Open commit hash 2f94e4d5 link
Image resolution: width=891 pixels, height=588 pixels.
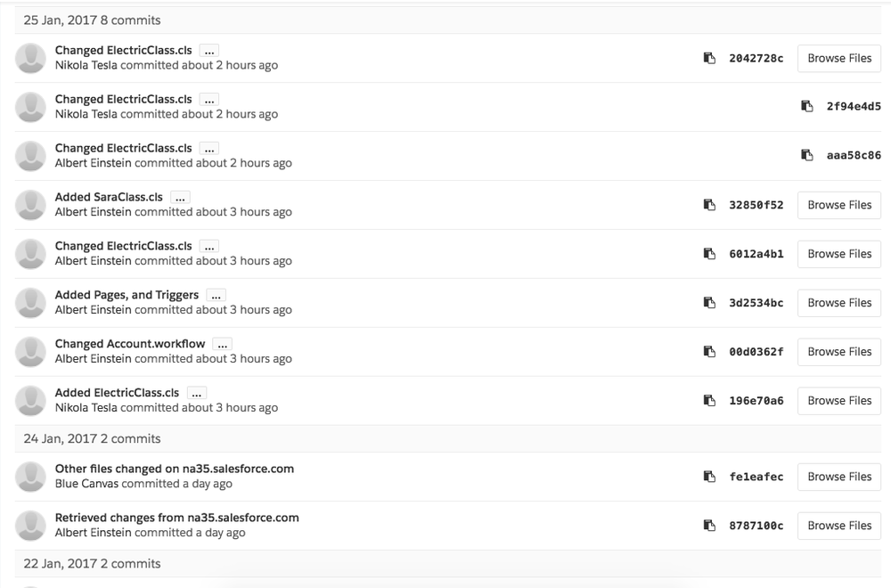pos(854,106)
